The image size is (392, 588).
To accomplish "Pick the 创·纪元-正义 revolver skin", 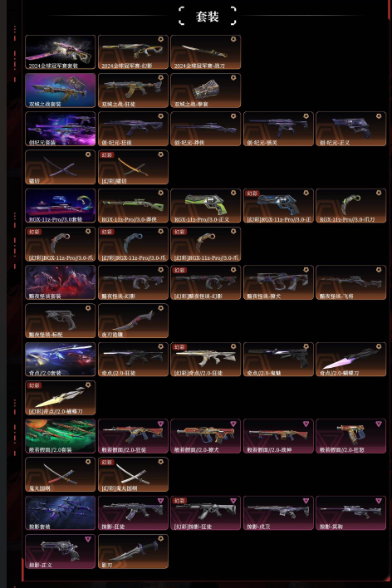I will click(350, 129).
